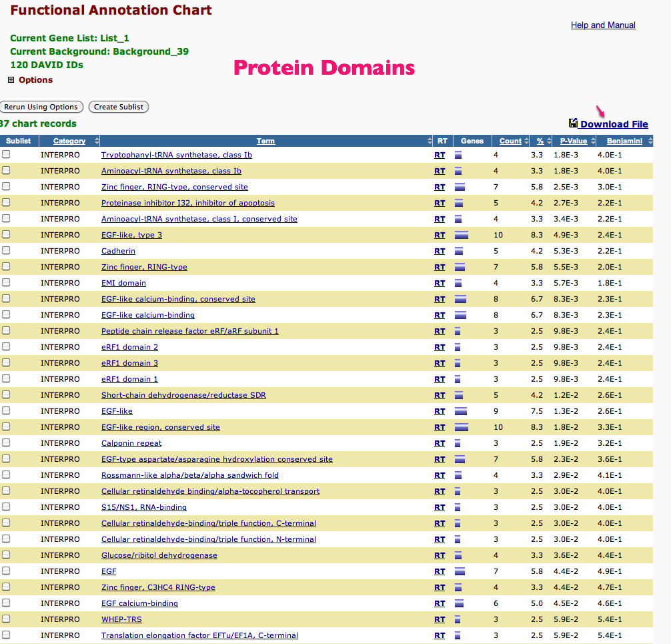Open RT link for Cellular retinaldehyde binding/alpha-tocopherol transport
This screenshot has width=671, height=644.
[440, 492]
